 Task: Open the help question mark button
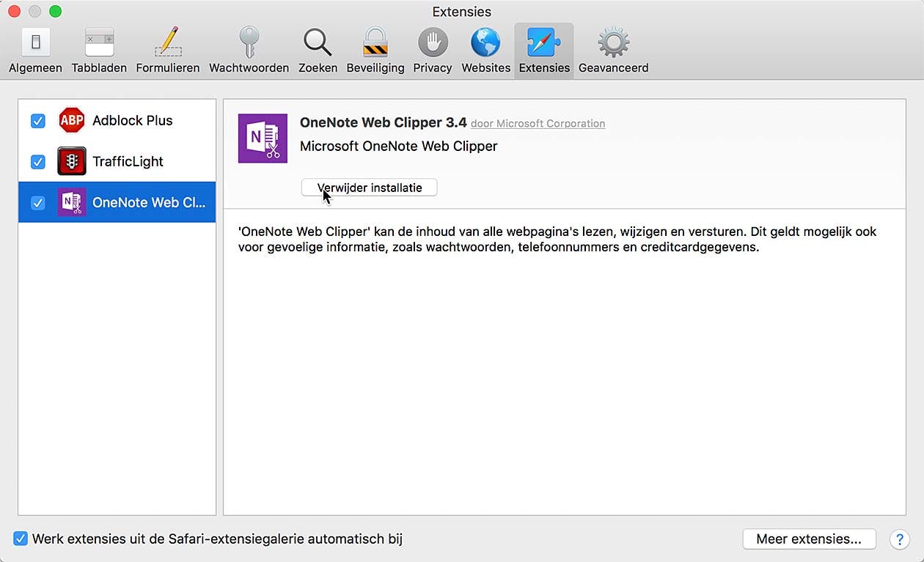[899, 539]
